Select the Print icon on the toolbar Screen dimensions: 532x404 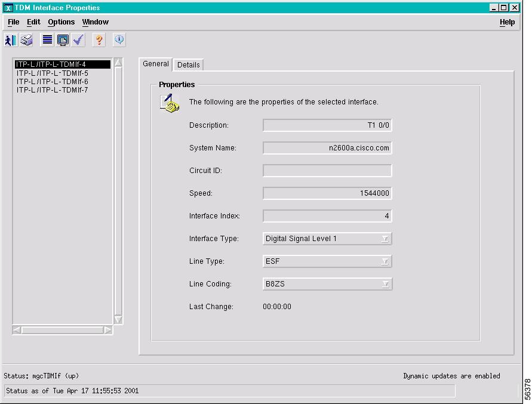click(x=26, y=40)
